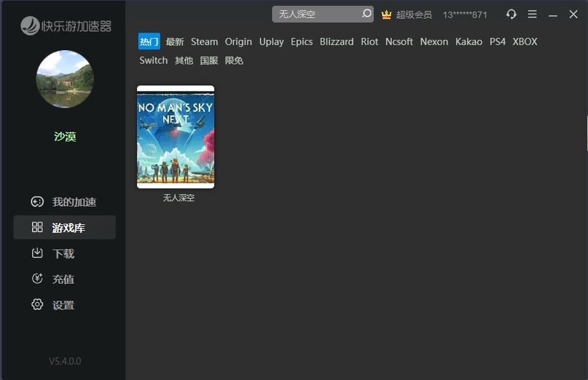The height and width of the screenshot is (380, 588).
Task: Open the Nexon tab
Action: [x=434, y=42]
